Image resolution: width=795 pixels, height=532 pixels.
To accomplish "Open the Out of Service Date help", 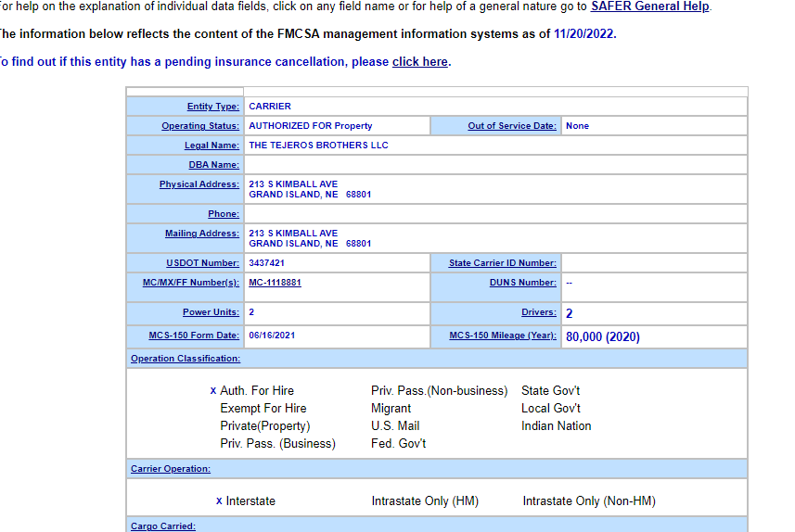I will pos(512,126).
